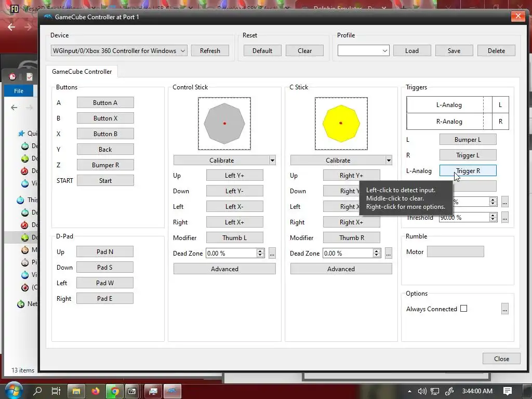Open C Stick Dead Zone options ellipsis
This screenshot has height=399, width=532.
coord(389,253)
